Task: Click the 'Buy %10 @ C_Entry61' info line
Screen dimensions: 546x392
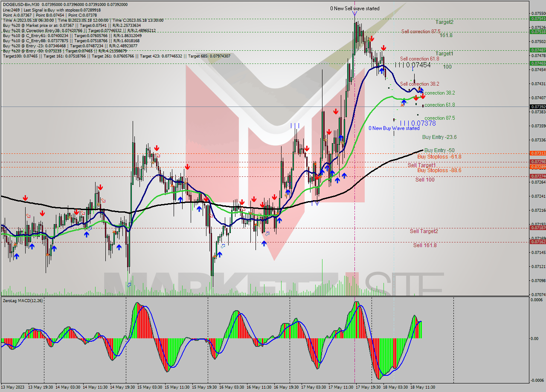Action: point(72,36)
